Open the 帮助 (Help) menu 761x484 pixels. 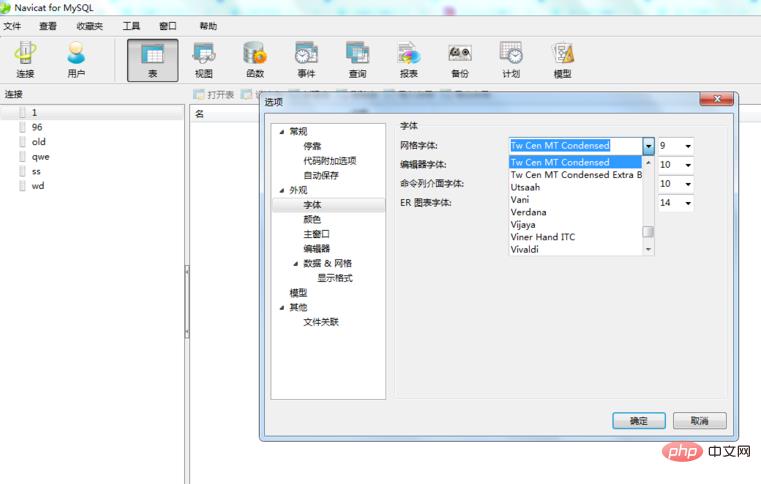(208, 26)
